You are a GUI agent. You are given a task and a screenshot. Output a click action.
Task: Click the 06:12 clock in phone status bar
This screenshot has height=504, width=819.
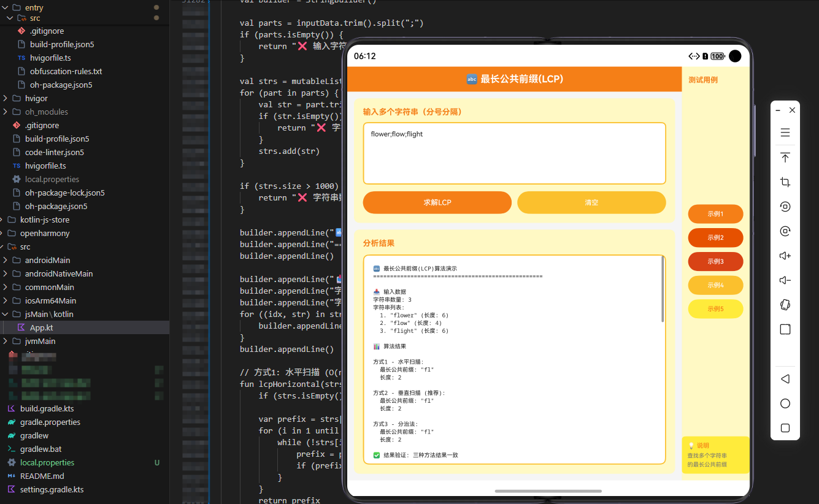click(364, 56)
